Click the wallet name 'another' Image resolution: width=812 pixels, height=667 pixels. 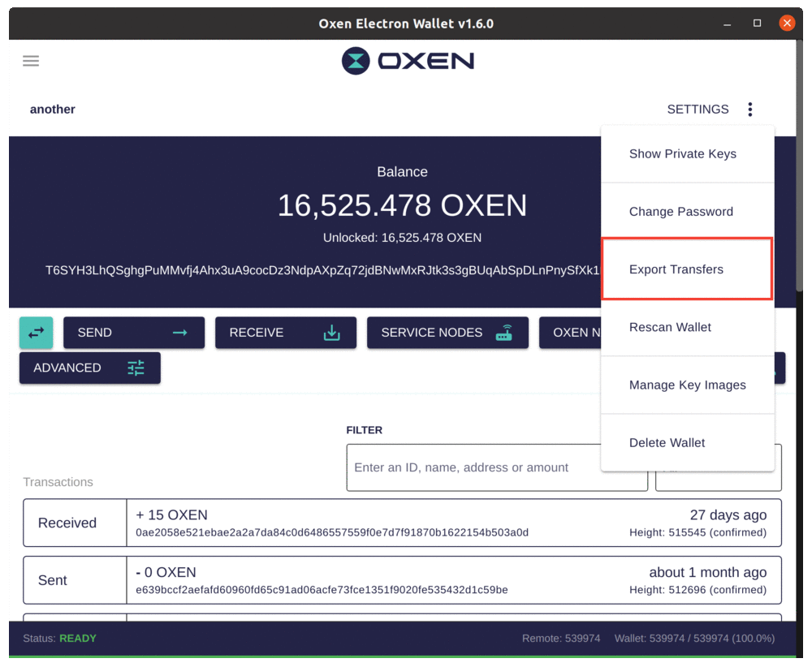(x=52, y=110)
